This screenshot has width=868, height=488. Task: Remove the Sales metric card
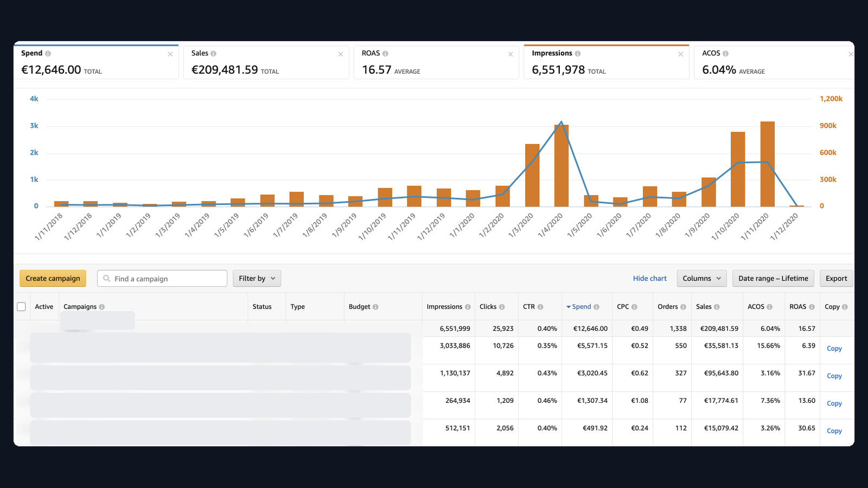[340, 54]
